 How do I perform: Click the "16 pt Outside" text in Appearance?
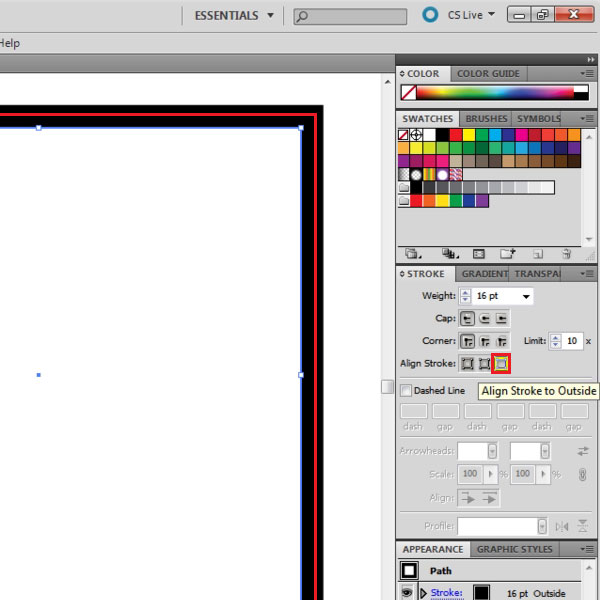point(536,593)
